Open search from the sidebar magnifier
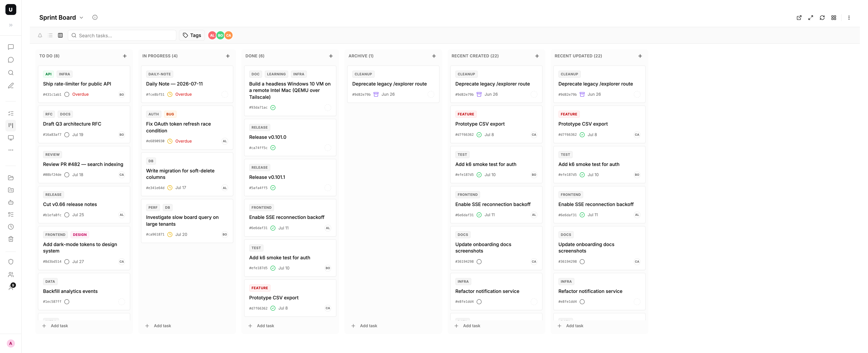Viewport: 868px width, 353px height. tap(11, 73)
